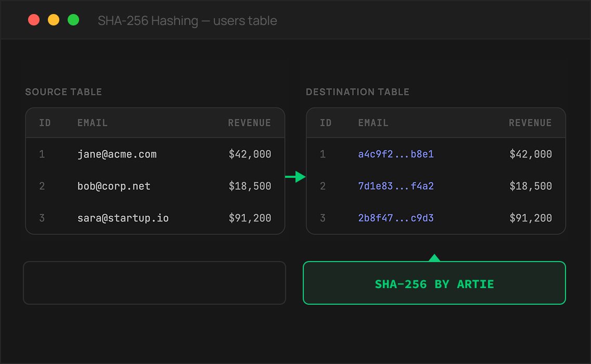591x364 pixels.
Task: Select hashed email 7d1e83...f4a2
Action: pyautogui.click(x=396, y=186)
